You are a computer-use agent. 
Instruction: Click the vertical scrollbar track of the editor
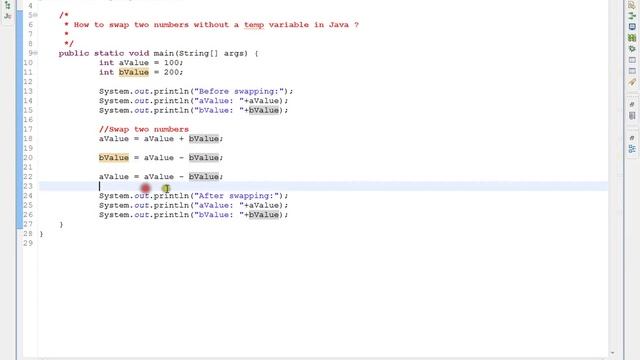click(x=612, y=176)
